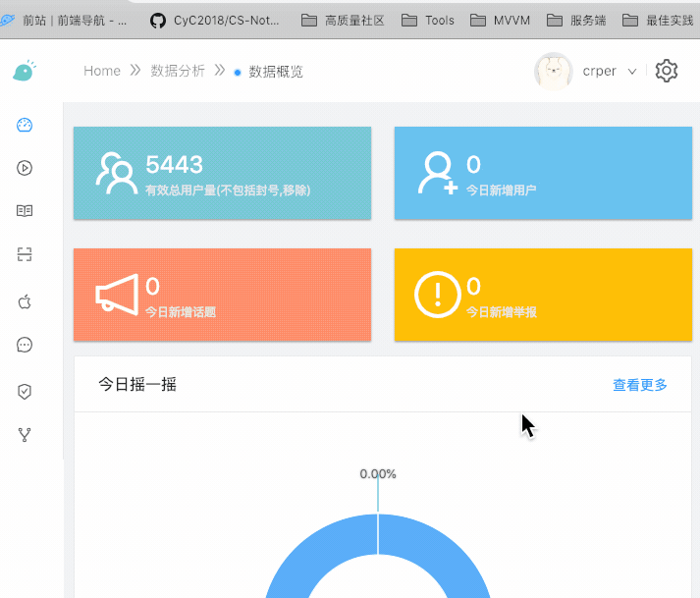700x598 pixels.
Task: Expand the crper account dropdown arrow
Action: (632, 71)
